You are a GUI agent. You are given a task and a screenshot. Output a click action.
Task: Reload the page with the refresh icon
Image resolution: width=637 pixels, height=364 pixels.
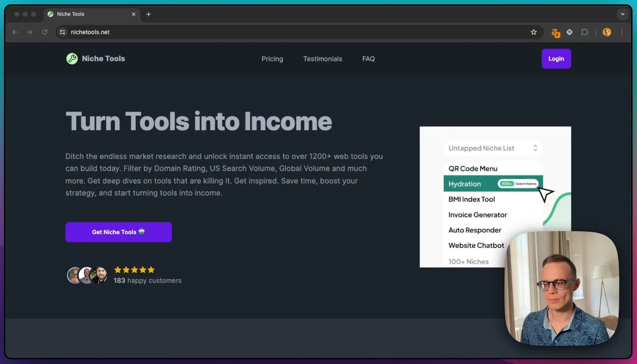(x=44, y=32)
